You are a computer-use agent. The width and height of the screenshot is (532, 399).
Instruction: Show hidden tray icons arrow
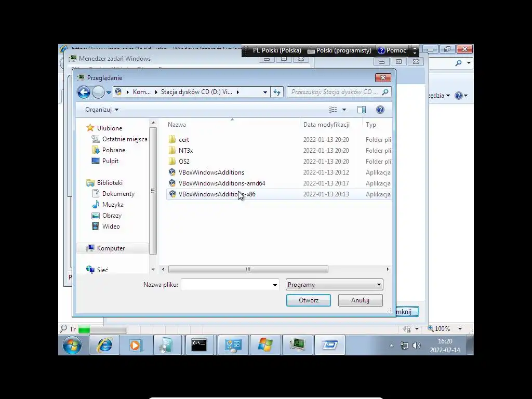tap(391, 345)
